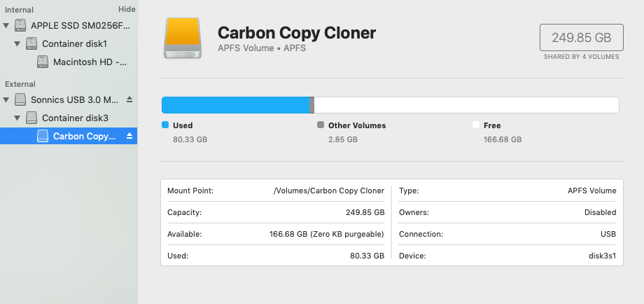Click the Container disk1 icon
The image size is (644, 304).
click(x=31, y=43)
